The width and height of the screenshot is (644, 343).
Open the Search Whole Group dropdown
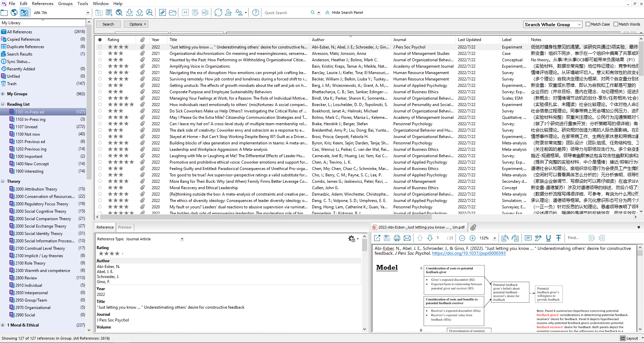click(579, 25)
